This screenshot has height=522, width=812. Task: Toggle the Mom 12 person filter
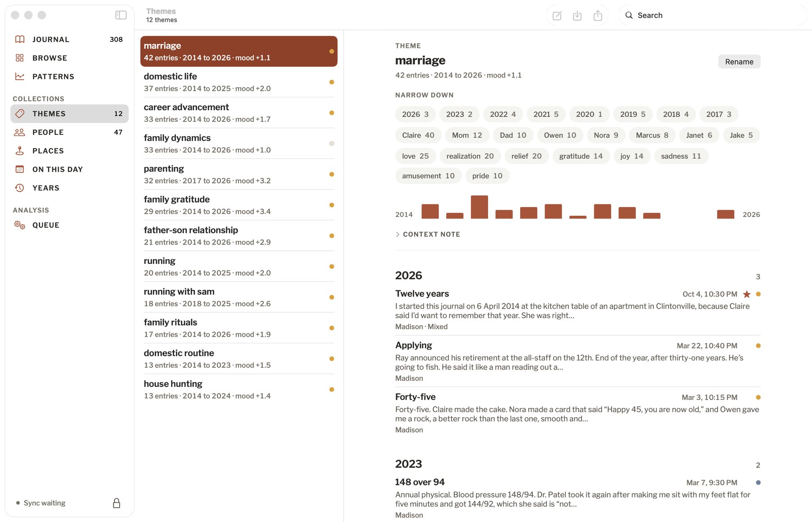467,135
